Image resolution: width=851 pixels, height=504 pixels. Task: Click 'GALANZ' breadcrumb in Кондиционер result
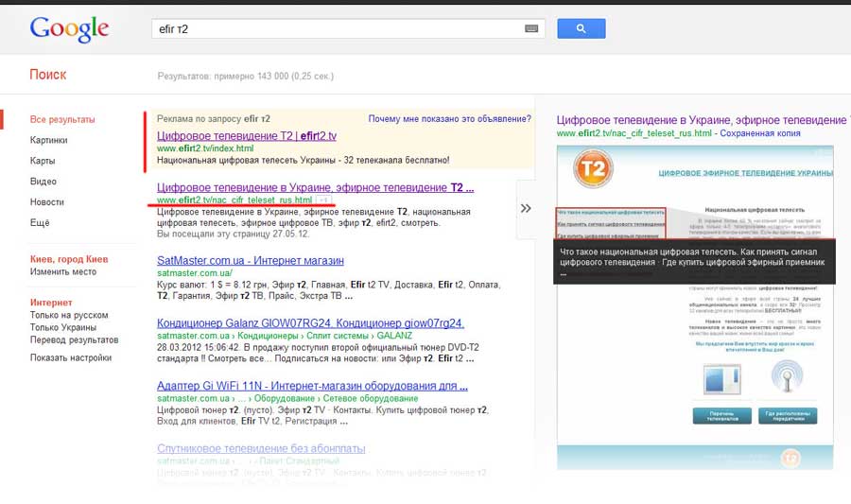coord(394,336)
